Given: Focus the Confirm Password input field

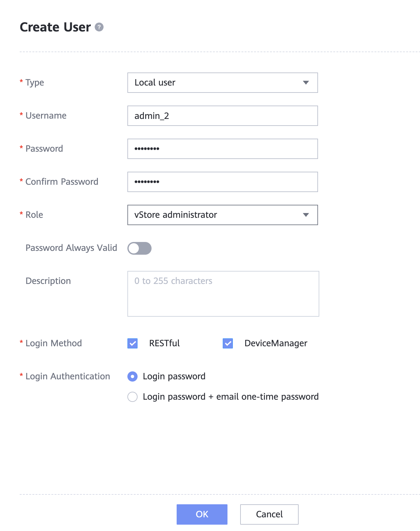Looking at the screenshot, I should click(x=222, y=182).
